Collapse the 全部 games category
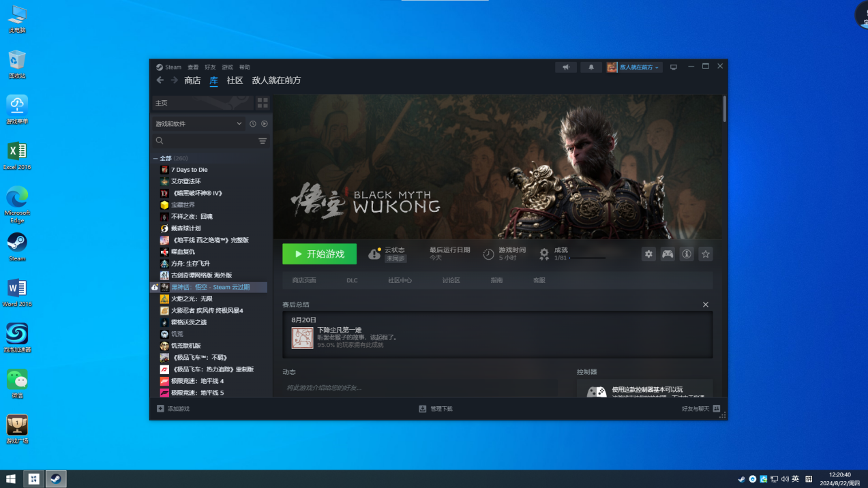This screenshot has width=868, height=488. (x=155, y=158)
